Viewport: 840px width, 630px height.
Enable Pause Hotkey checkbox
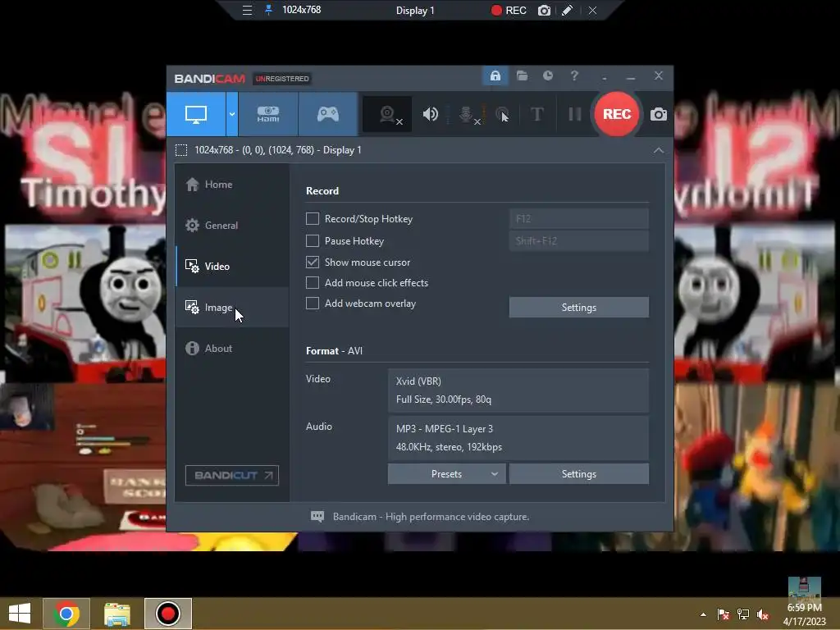313,240
